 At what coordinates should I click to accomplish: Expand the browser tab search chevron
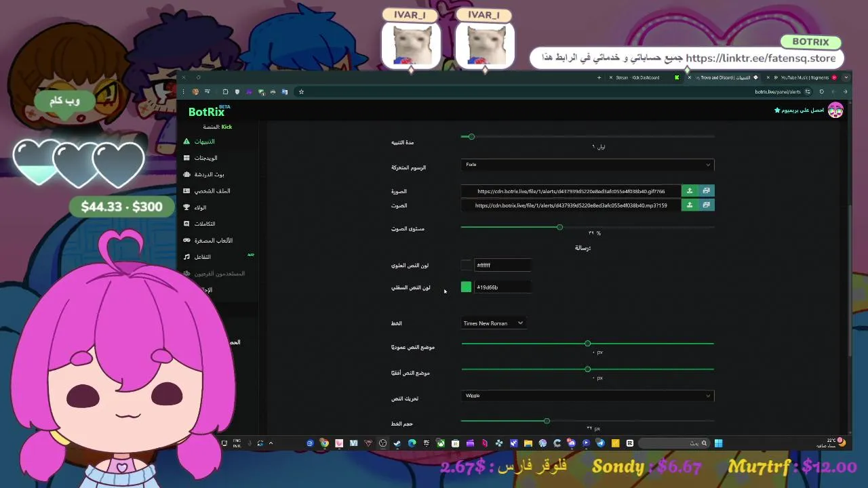[x=846, y=77]
